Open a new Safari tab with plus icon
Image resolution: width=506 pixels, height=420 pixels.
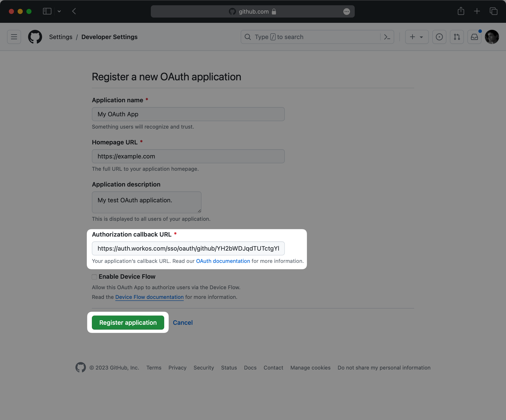[477, 11]
